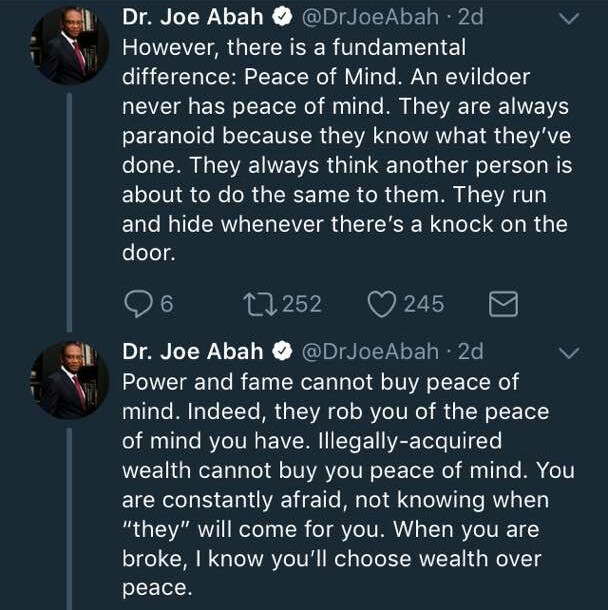Click @DrJoeAbah handle on the "However" tweet
The height and width of the screenshot is (610, 608).
pyautogui.click(x=368, y=18)
